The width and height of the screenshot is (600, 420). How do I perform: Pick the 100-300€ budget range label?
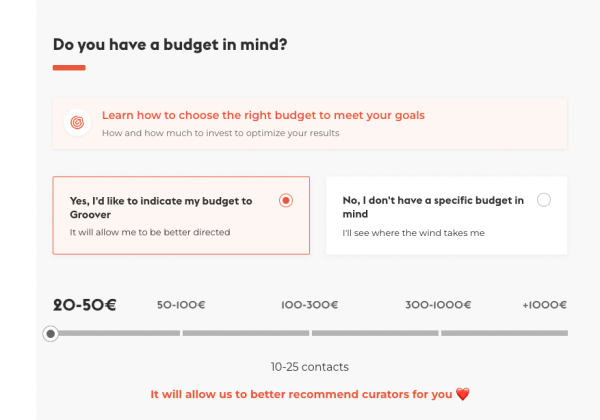pos(309,305)
